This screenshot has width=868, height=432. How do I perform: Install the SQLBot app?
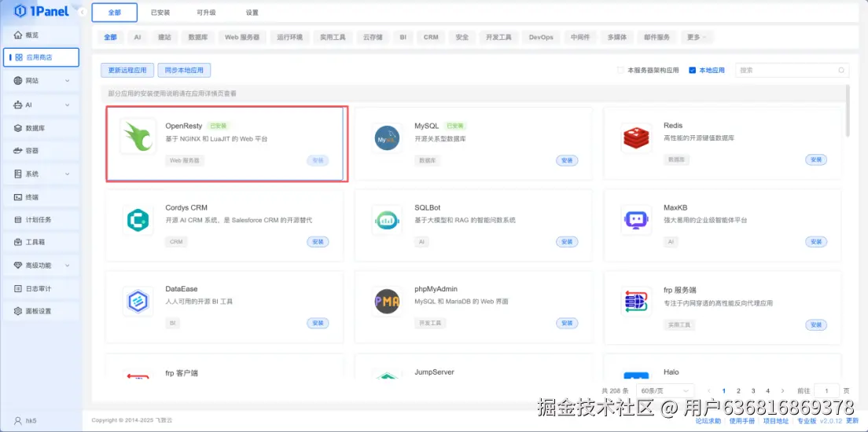(567, 242)
